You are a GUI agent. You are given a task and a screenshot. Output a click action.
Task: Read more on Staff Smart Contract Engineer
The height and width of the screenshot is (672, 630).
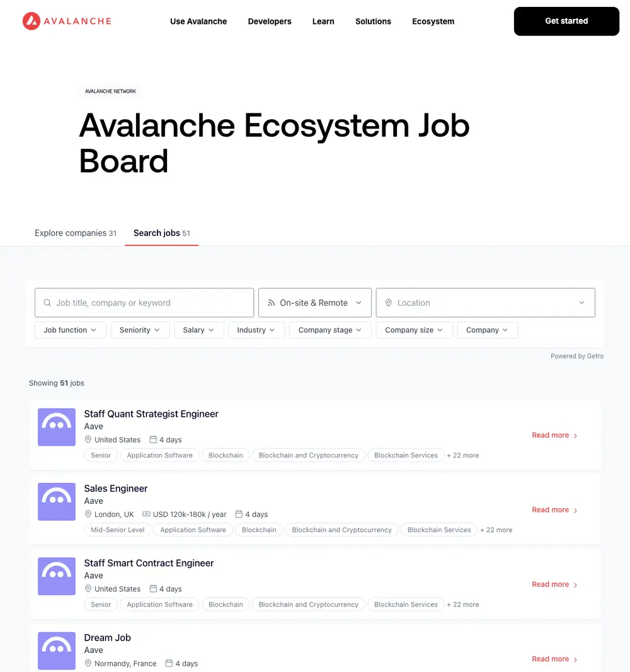pyautogui.click(x=554, y=584)
